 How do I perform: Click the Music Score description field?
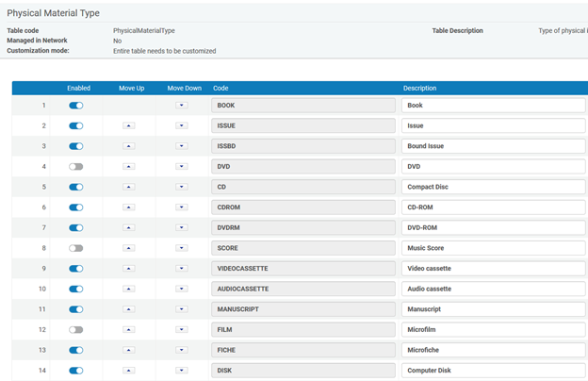pyautogui.click(x=493, y=248)
